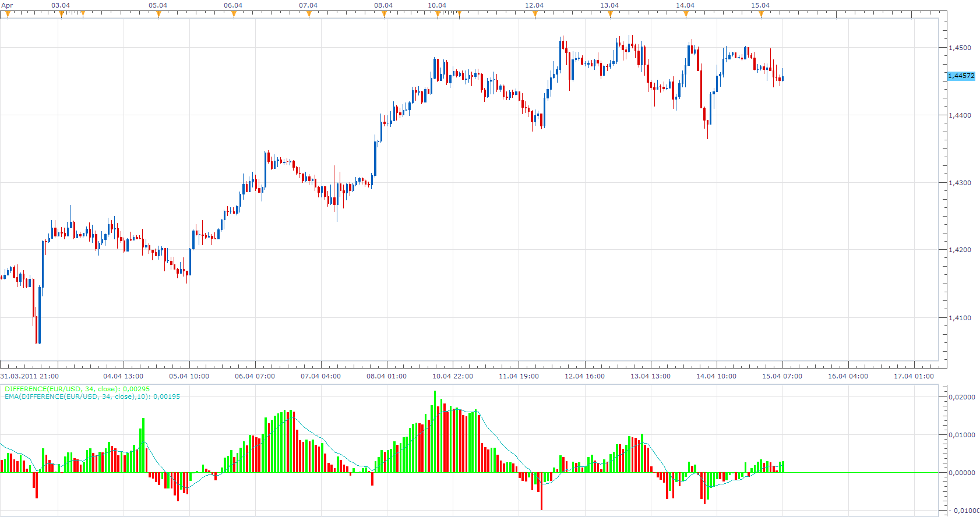The height and width of the screenshot is (517, 980).
Task: Click the orange marker under 13.04 date
Action: pos(610,15)
